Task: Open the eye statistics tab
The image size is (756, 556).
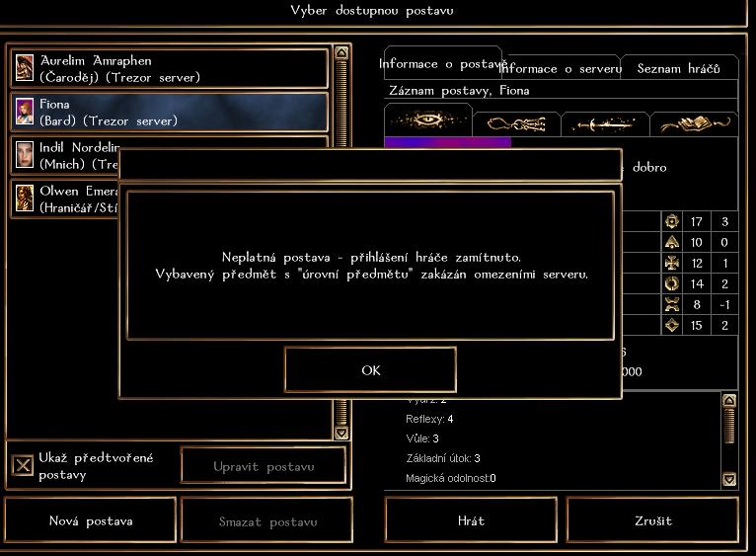Action: 427,122
